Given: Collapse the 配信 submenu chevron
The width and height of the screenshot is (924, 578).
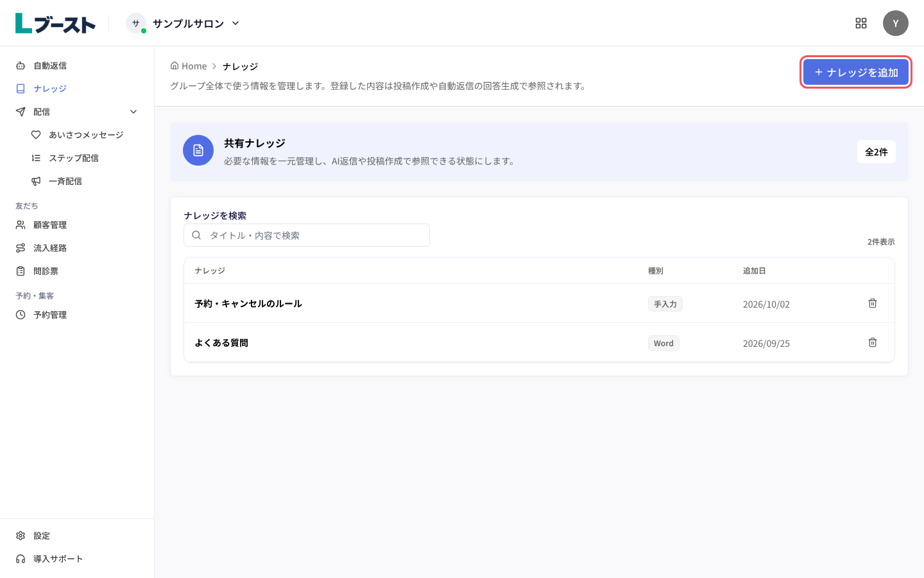Looking at the screenshot, I should 133,112.
